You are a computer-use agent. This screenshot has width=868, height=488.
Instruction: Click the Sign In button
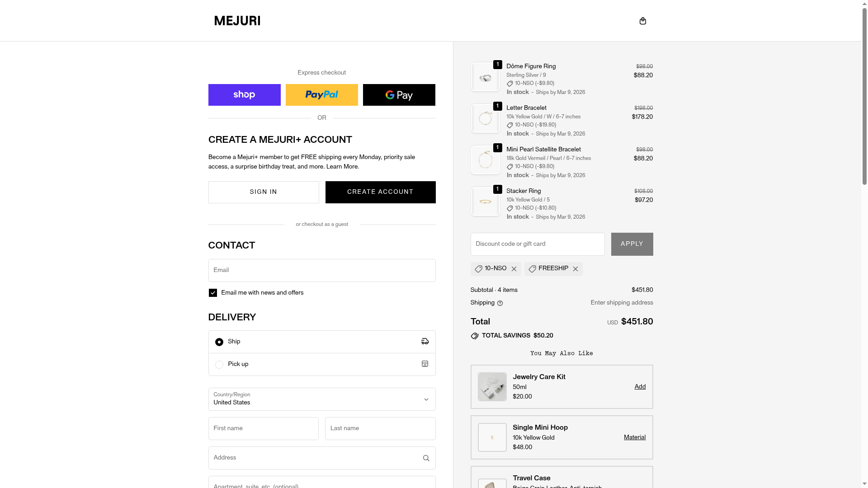264,192
